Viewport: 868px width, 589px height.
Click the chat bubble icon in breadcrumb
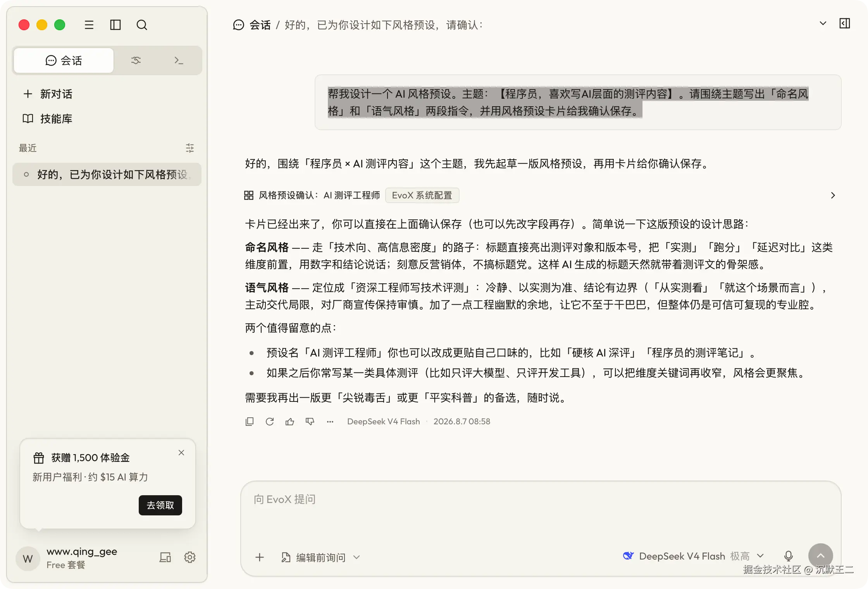click(239, 25)
